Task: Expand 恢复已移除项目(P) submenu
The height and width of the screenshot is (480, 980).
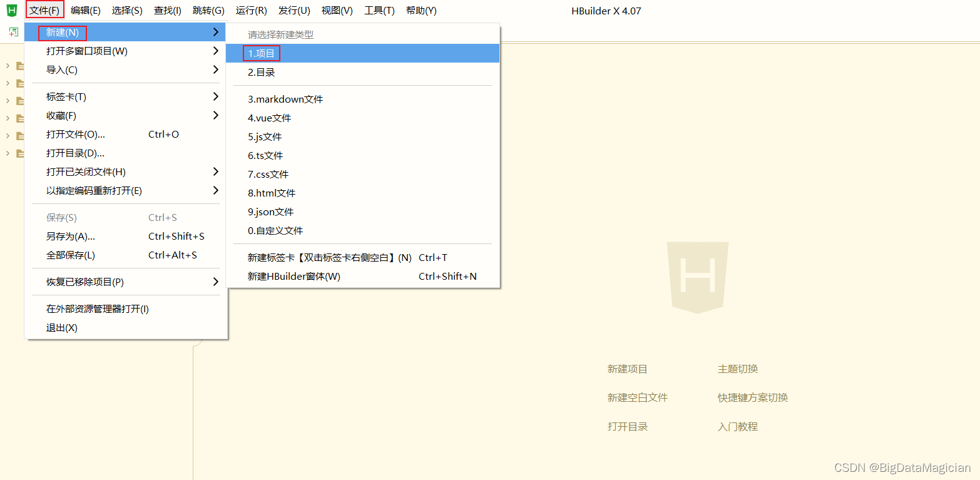Action: (125, 282)
